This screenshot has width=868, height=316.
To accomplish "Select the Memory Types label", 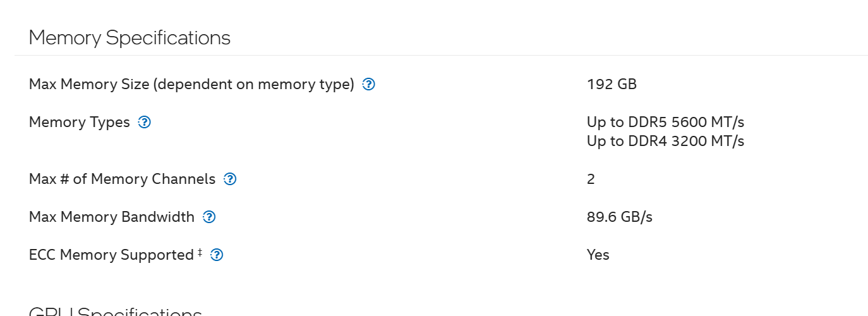I will [x=80, y=122].
